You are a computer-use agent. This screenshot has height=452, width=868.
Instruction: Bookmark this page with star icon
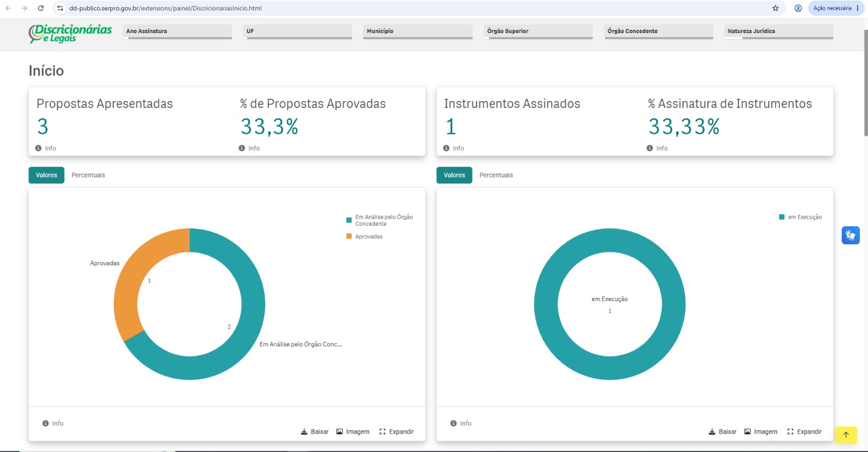click(775, 8)
